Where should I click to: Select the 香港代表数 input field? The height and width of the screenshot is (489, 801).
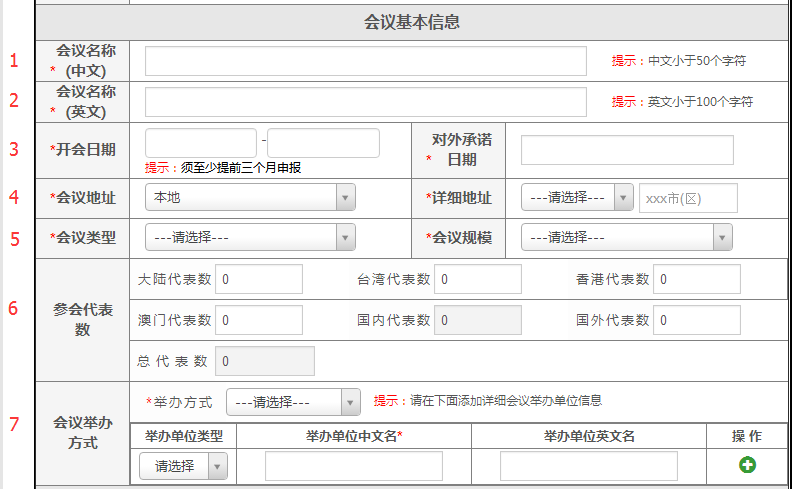[696, 280]
